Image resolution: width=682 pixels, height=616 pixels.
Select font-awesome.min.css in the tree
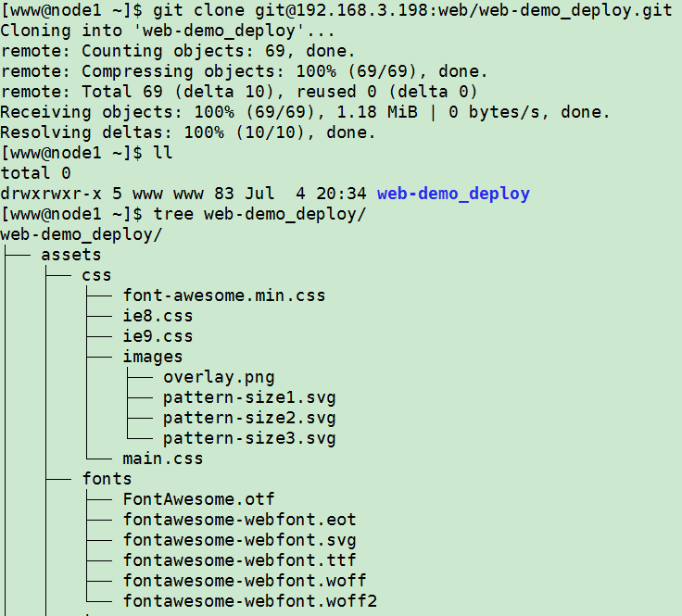pyautogui.click(x=223, y=295)
